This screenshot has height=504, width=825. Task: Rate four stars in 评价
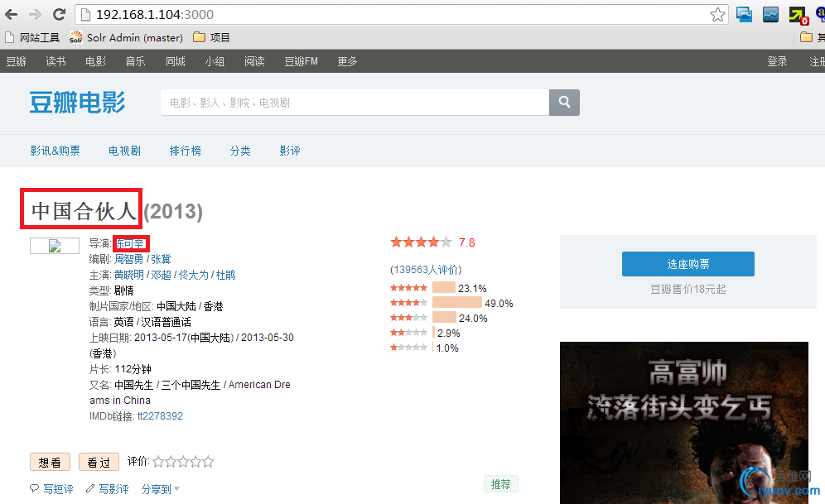click(195, 462)
